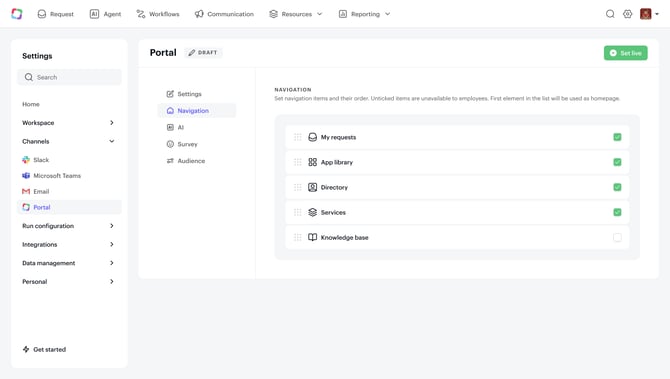Open the global search magnifier icon
Screen dimensions: 670x379
[610, 14]
